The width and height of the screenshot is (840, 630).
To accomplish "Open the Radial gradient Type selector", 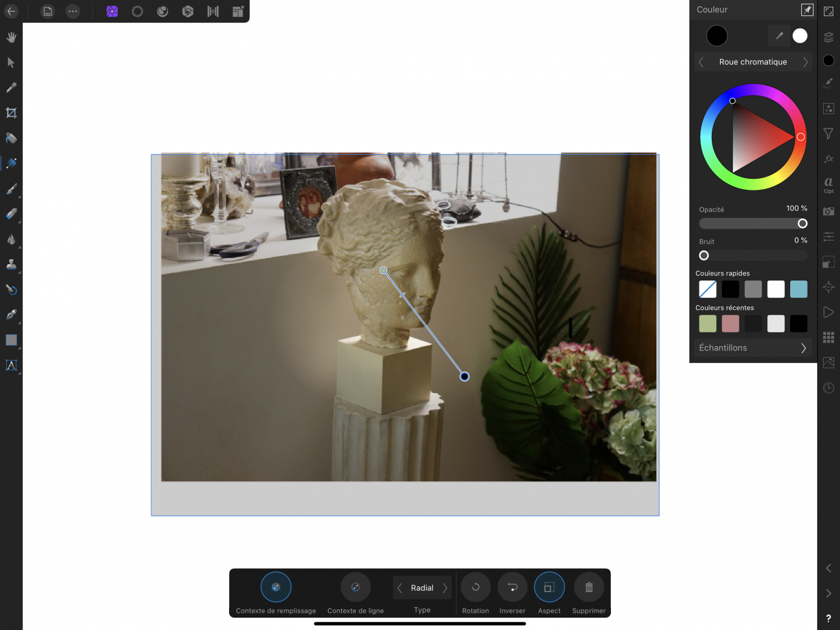I will click(x=422, y=587).
